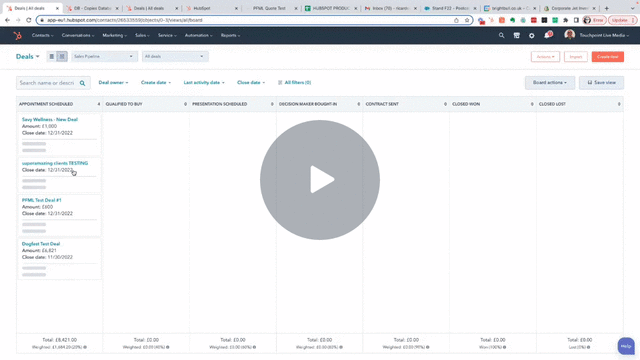This screenshot has height=360, width=640.
Task: Click the browser back arrow
Action: point(7,20)
